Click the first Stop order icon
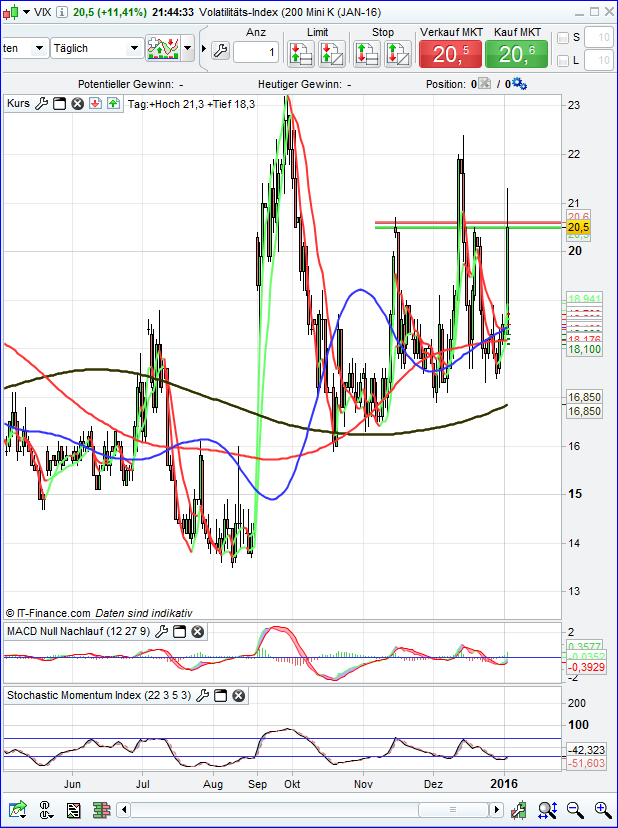Screen dimensions: 618x828 pyautogui.click(x=367, y=53)
